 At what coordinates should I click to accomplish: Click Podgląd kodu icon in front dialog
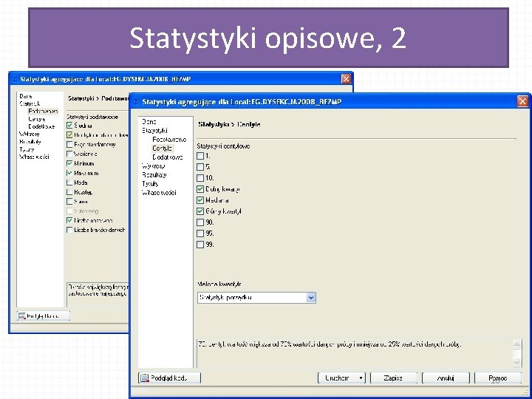(145, 378)
